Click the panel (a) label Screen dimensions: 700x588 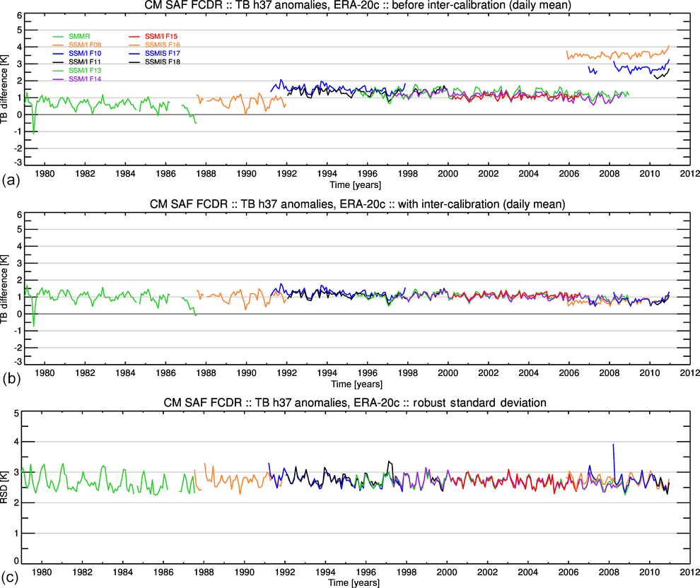point(11,180)
